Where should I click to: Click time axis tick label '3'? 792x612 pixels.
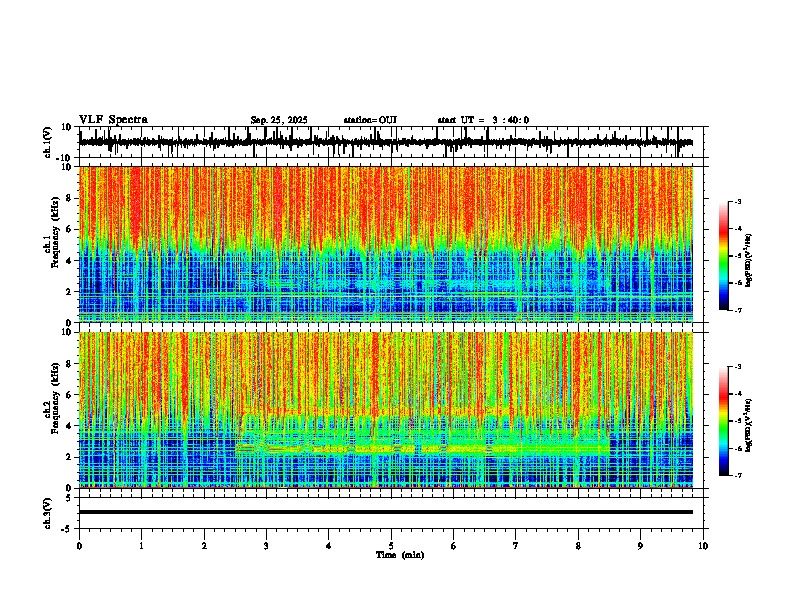coord(266,546)
